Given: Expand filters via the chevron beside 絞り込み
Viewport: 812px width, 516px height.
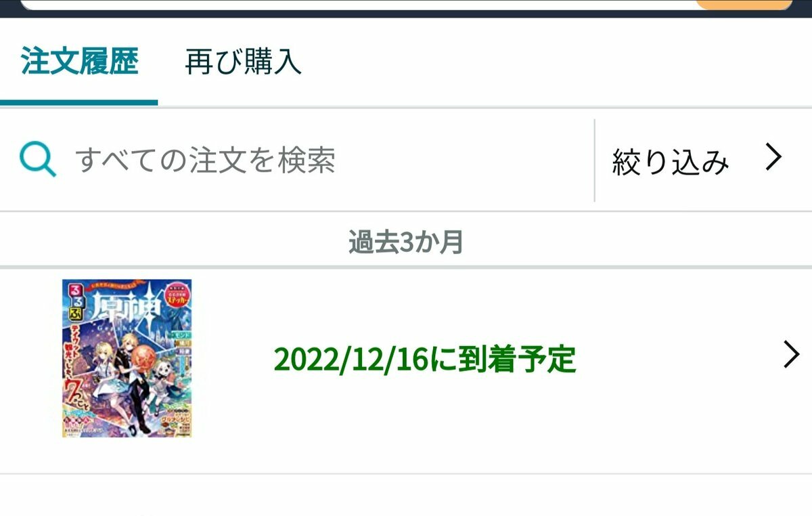Looking at the screenshot, I should pyautogui.click(x=773, y=158).
